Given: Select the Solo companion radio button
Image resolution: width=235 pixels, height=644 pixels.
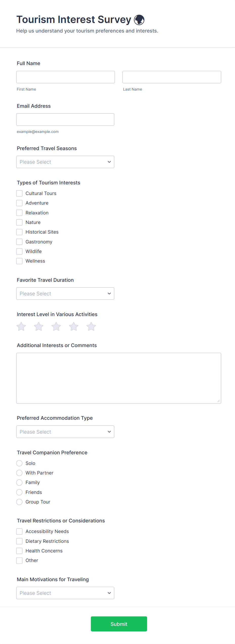Looking at the screenshot, I should pyautogui.click(x=19, y=463).
